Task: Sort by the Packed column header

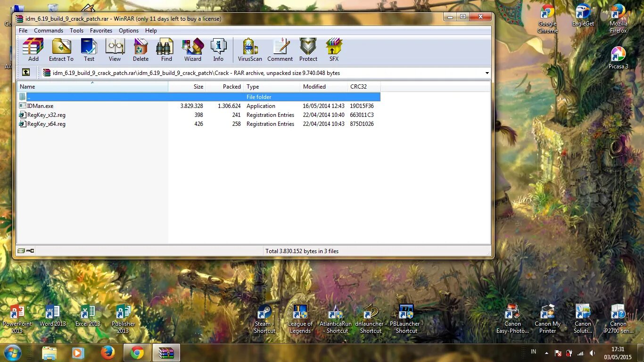Action: [225, 87]
